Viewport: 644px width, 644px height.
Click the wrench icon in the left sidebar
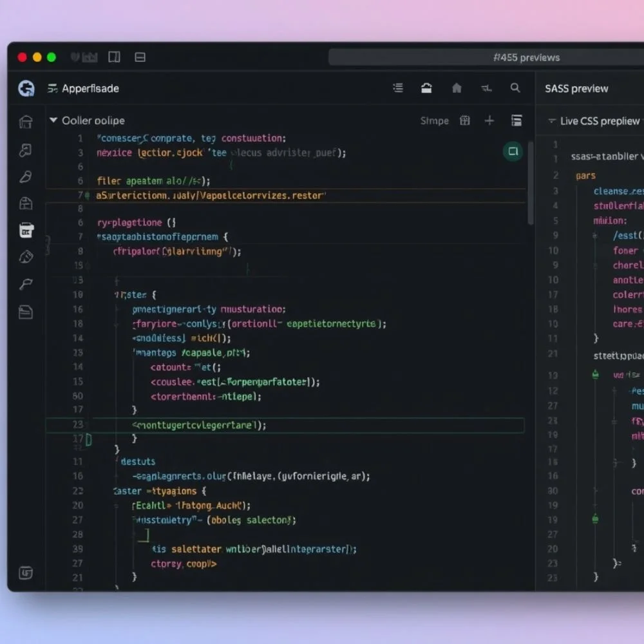pos(26,284)
